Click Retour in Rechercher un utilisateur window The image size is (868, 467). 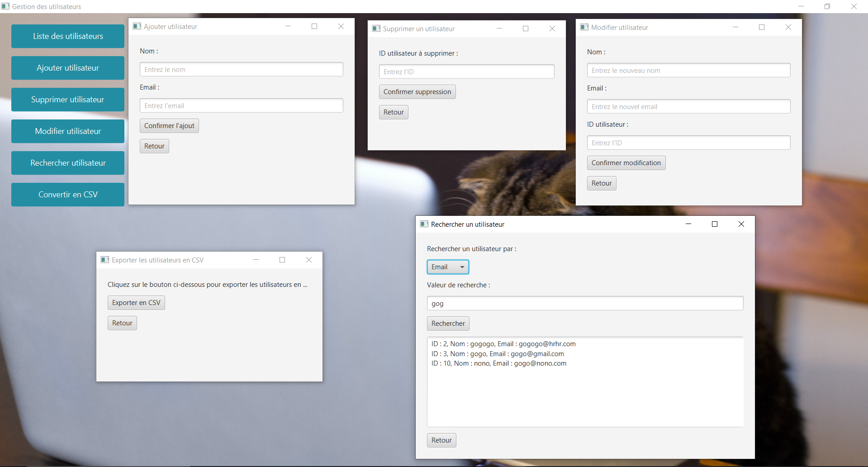[441, 440]
